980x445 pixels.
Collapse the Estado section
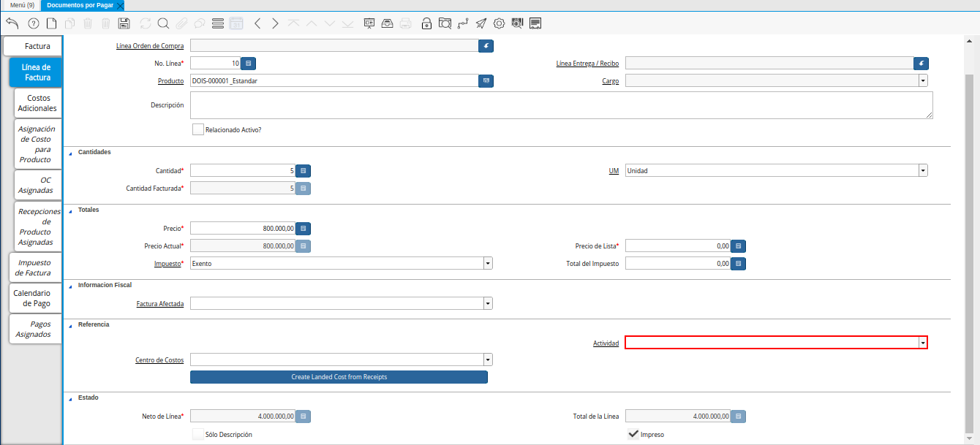point(71,398)
